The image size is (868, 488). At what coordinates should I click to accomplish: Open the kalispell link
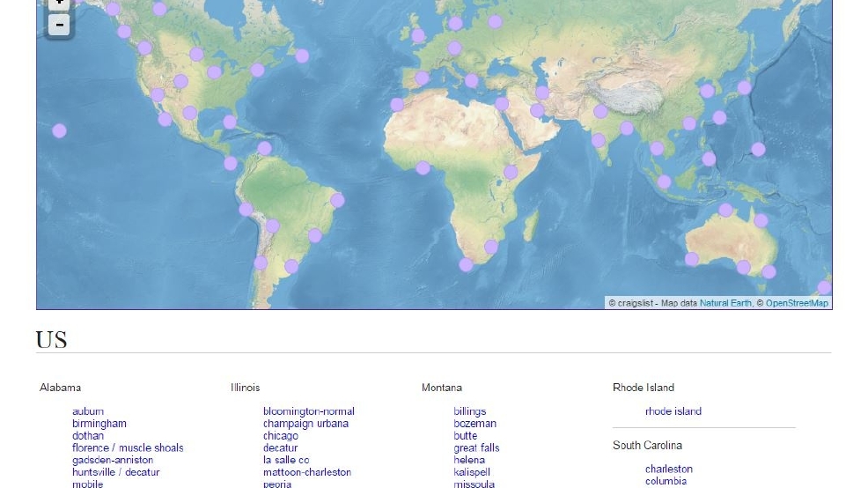(x=472, y=472)
